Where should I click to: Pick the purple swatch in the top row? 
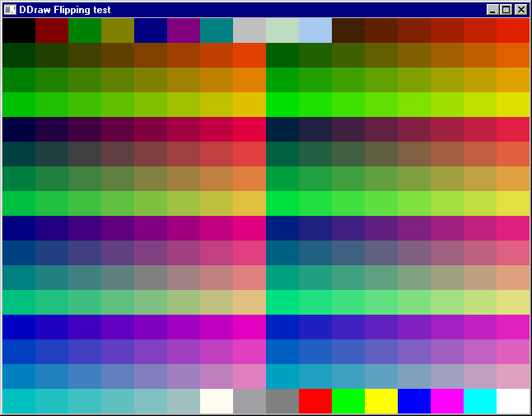click(183, 30)
